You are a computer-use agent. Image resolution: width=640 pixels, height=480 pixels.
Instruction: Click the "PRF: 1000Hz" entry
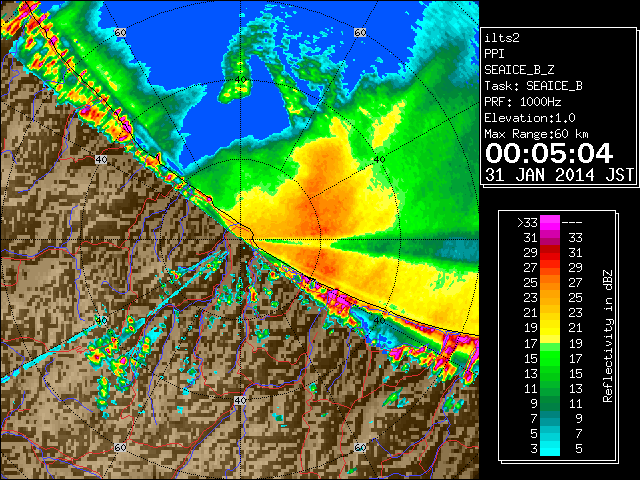[x=522, y=102]
